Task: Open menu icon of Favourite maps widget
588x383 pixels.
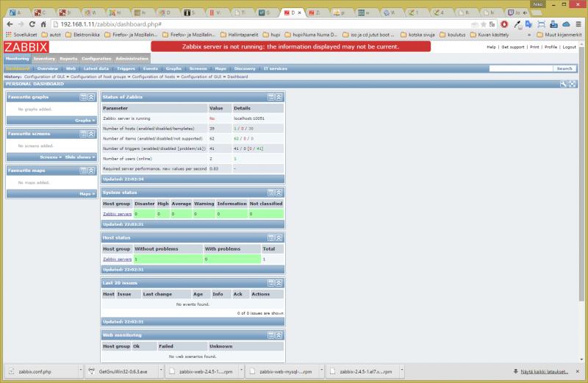Action: point(83,171)
